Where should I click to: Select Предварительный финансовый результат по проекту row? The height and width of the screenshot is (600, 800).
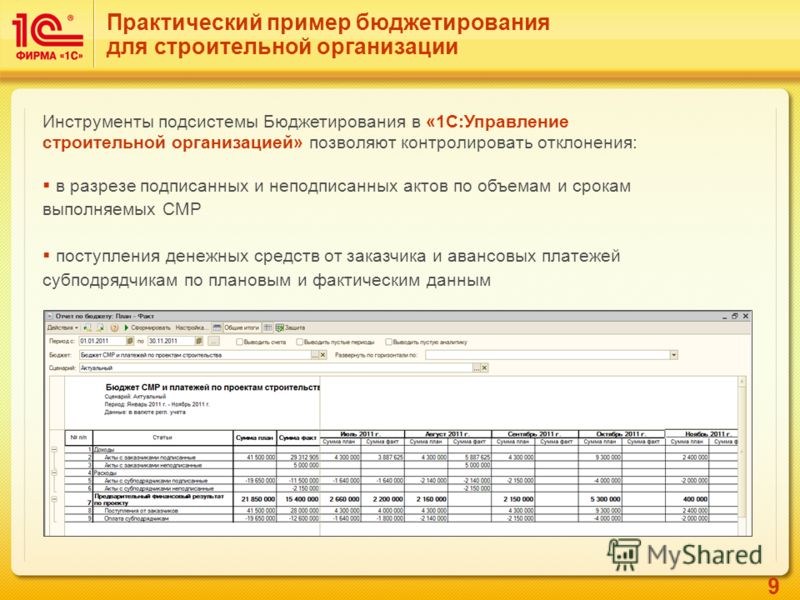[x=401, y=499]
